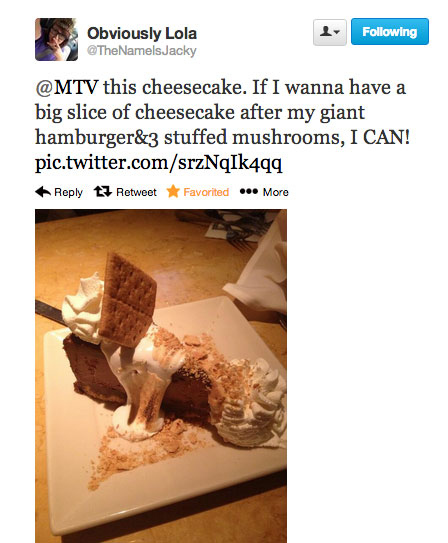The height and width of the screenshot is (543, 448).
Task: Click the three-dot More icon
Action: (x=249, y=192)
